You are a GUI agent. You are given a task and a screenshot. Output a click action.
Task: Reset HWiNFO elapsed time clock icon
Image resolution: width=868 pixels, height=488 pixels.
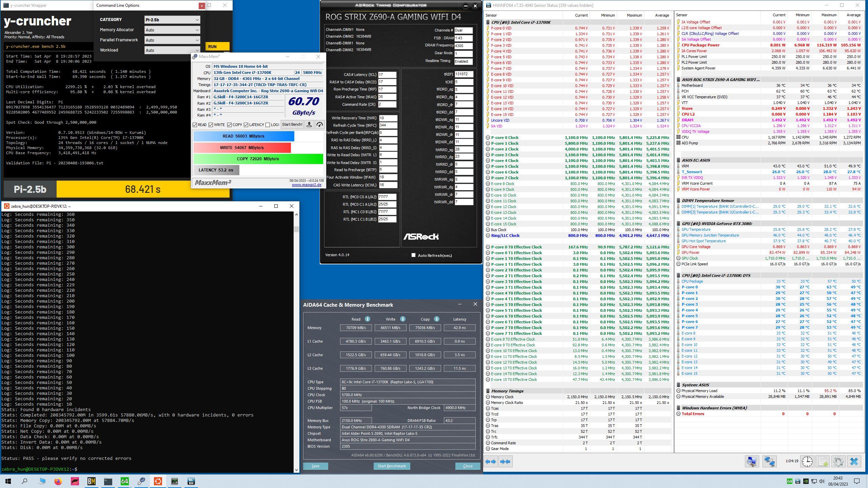(x=807, y=461)
